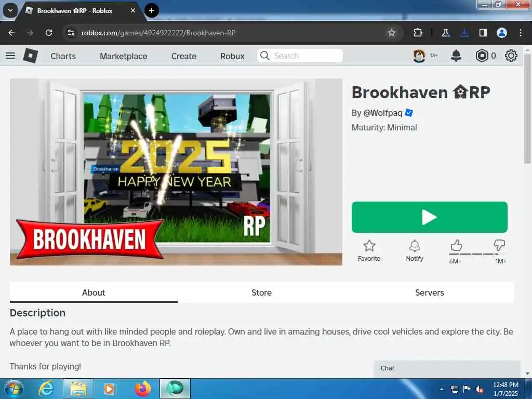
Task: Click the Maturity: Minimal label
Action: [x=384, y=128]
